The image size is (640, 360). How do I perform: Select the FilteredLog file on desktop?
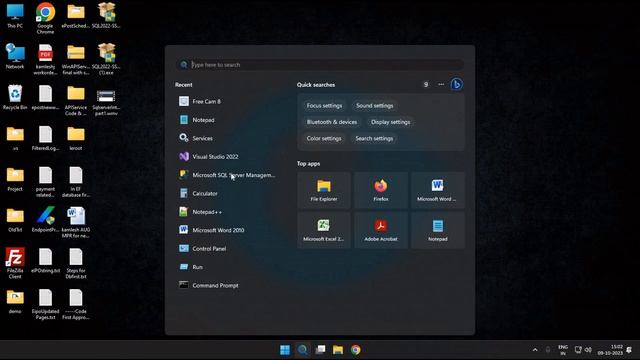(45, 138)
